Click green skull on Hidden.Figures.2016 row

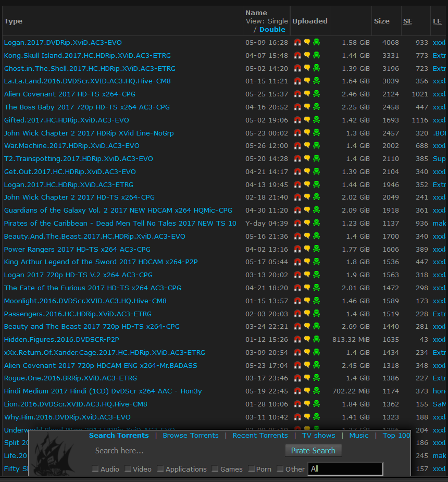pos(317,339)
